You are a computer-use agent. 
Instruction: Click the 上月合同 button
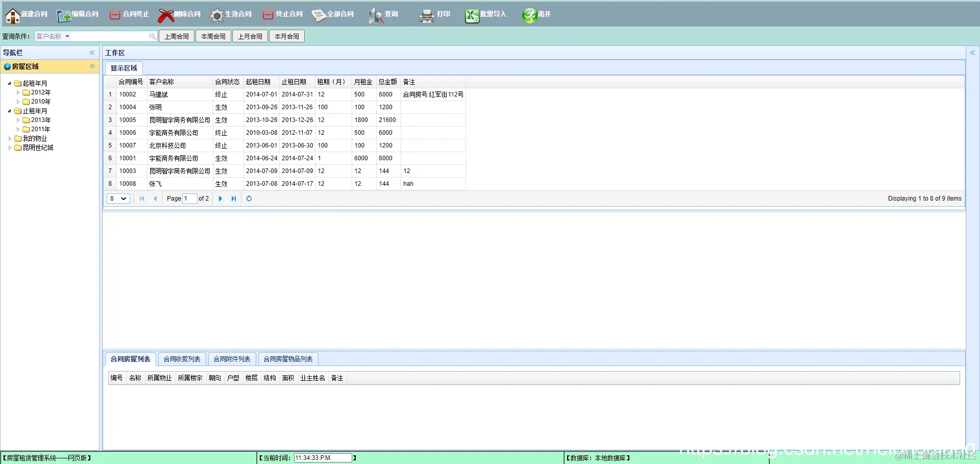pos(250,36)
